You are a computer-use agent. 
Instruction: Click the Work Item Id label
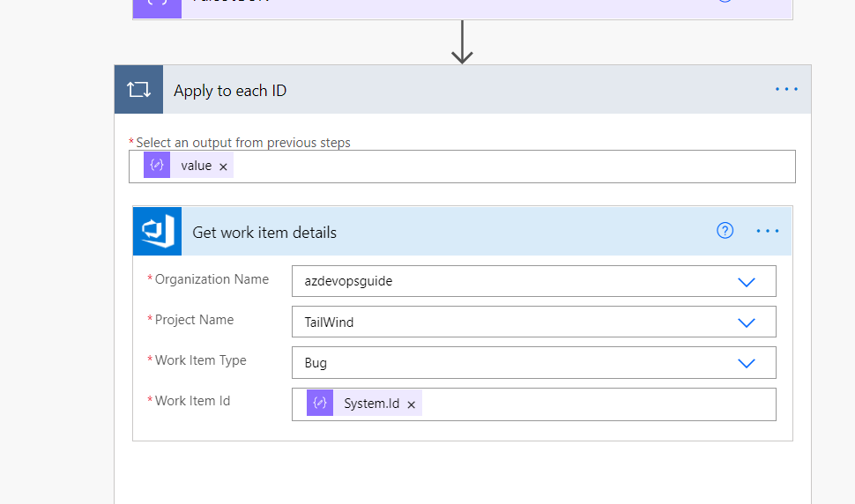pos(192,401)
